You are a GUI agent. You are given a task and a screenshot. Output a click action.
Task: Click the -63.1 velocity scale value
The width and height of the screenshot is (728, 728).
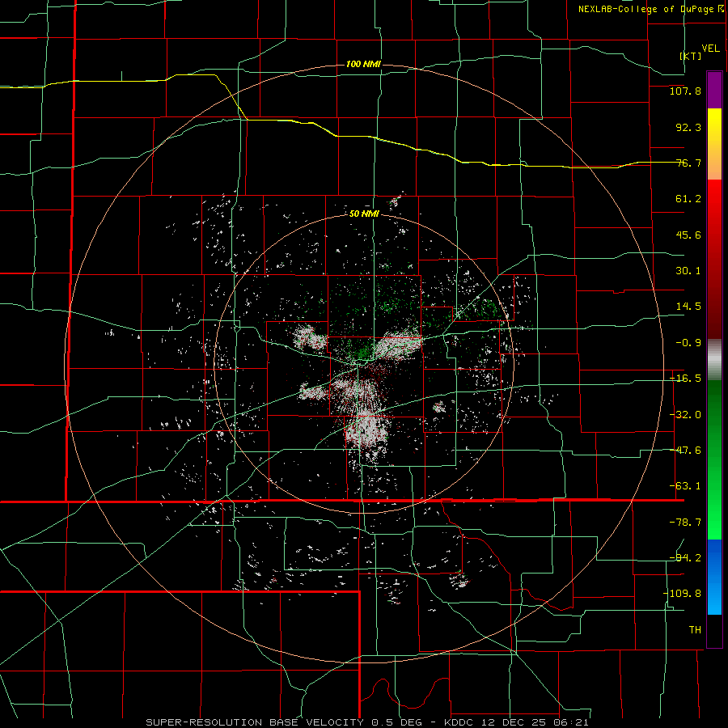[x=685, y=486]
